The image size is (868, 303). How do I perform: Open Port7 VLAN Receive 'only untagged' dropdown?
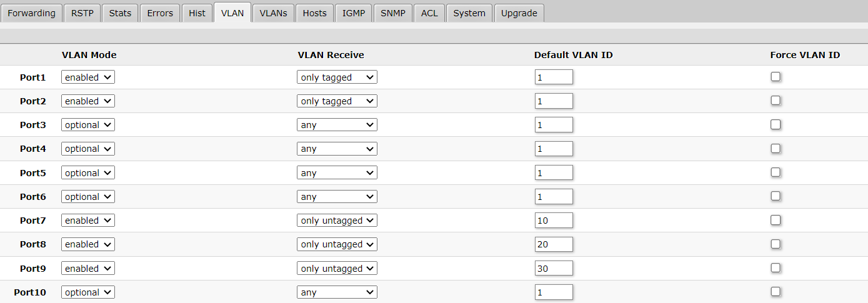tap(337, 221)
